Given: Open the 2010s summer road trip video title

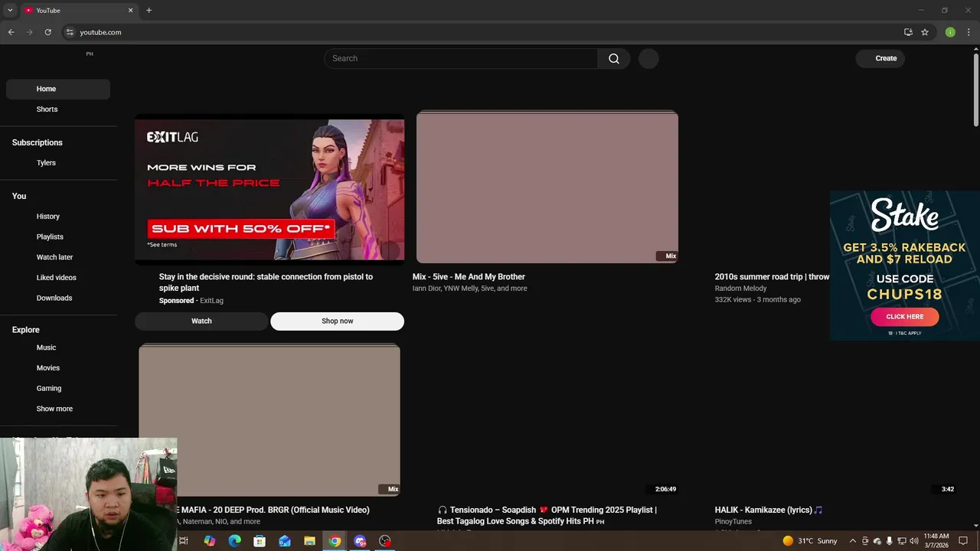Looking at the screenshot, I should [772, 277].
